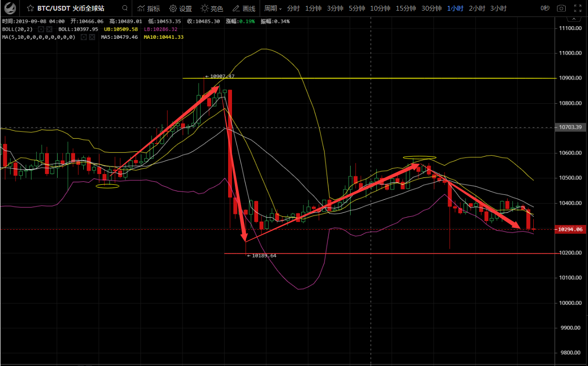Open the symbol search magnifier
The width and height of the screenshot is (588, 366).
[x=125, y=8]
